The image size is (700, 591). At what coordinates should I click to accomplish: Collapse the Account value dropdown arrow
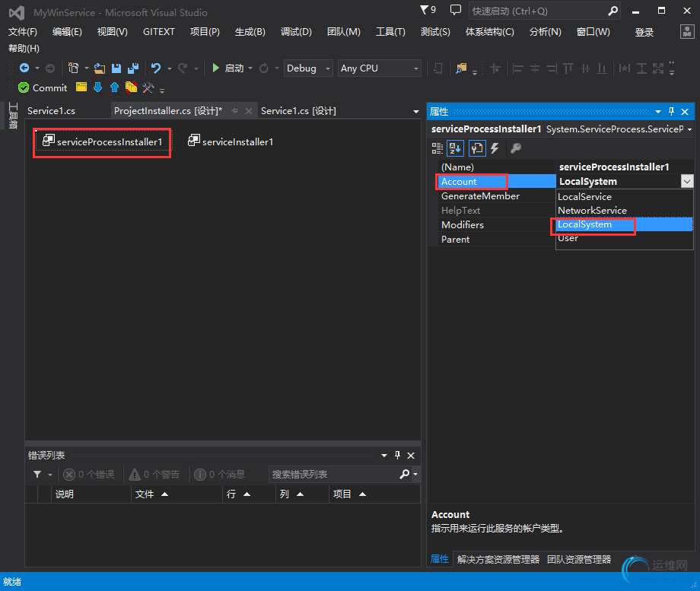click(687, 181)
